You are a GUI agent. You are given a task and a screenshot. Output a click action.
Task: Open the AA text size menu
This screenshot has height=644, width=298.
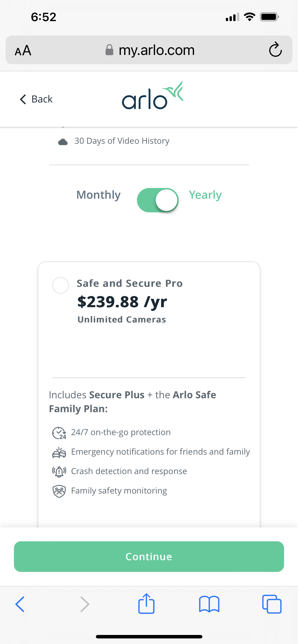(23, 50)
